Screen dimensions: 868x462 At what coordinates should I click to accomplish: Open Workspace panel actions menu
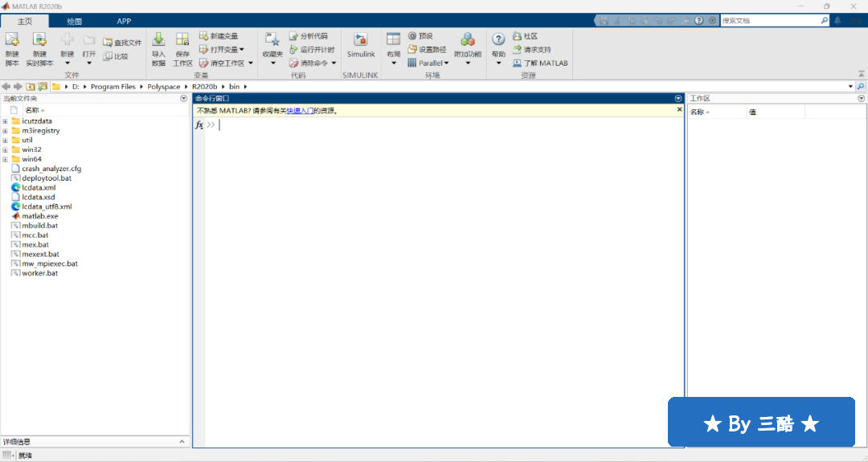862,99
